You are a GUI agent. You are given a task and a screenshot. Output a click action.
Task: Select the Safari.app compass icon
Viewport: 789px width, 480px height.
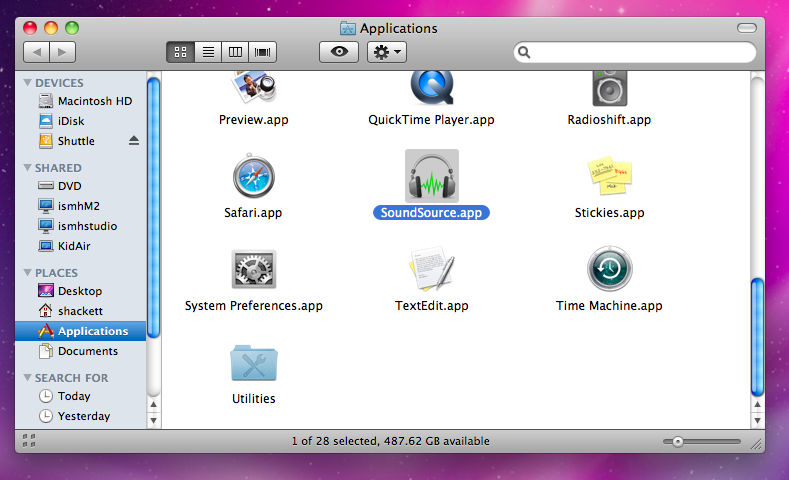tap(254, 176)
